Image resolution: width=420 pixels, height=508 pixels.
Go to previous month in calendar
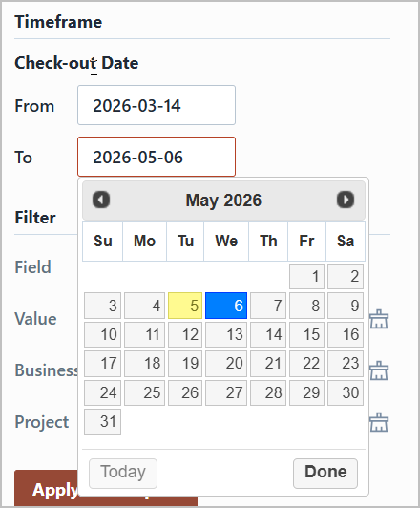click(101, 200)
